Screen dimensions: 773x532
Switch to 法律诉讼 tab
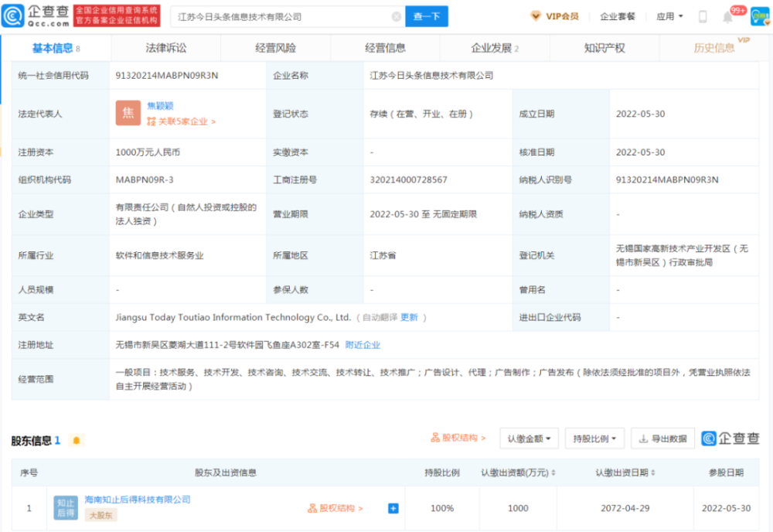click(x=166, y=48)
